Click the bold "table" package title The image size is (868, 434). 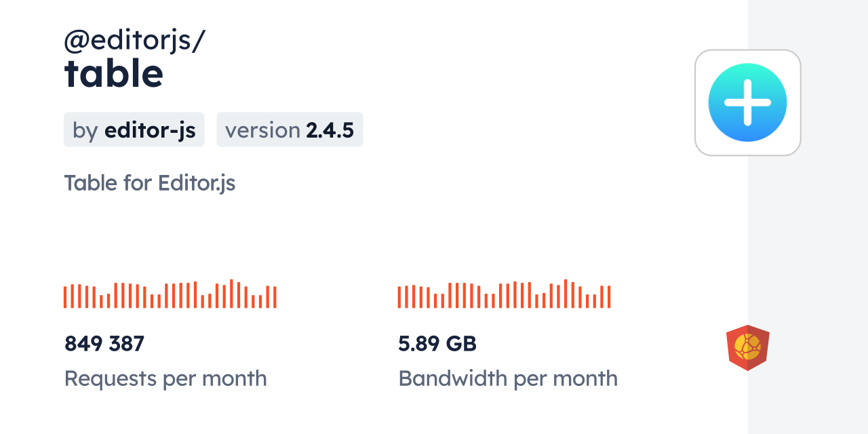(x=114, y=74)
